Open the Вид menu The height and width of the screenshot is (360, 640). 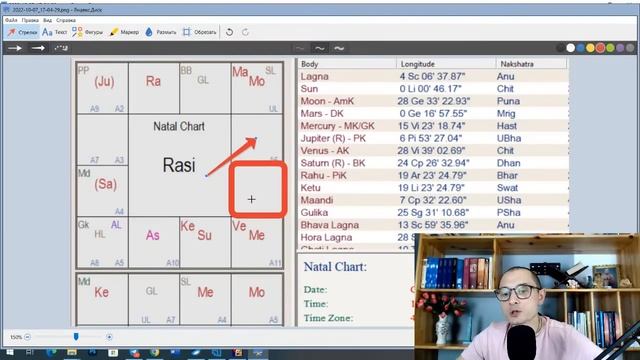[47, 20]
